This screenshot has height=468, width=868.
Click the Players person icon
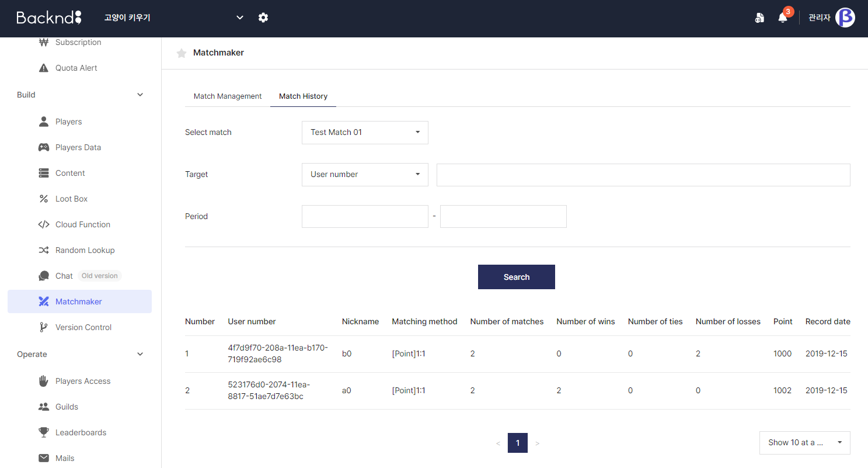coord(43,122)
